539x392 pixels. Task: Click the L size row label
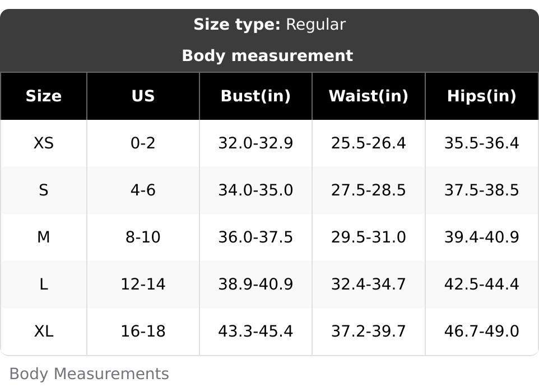coord(44,284)
